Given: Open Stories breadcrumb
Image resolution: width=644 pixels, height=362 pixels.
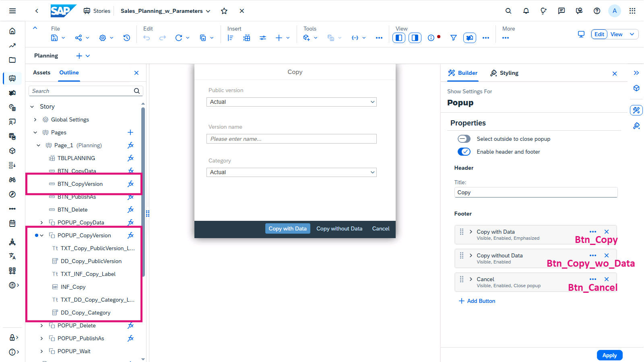Looking at the screenshot, I should tap(97, 11).
